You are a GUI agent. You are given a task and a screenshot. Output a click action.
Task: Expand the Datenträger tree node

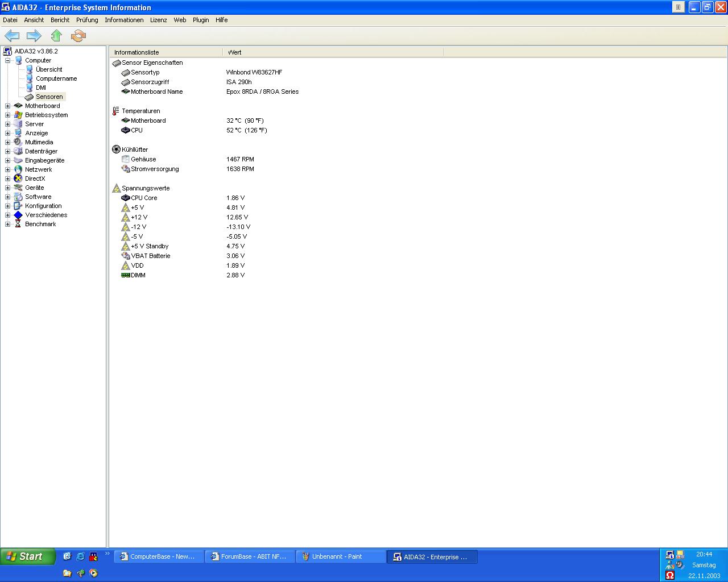8,151
